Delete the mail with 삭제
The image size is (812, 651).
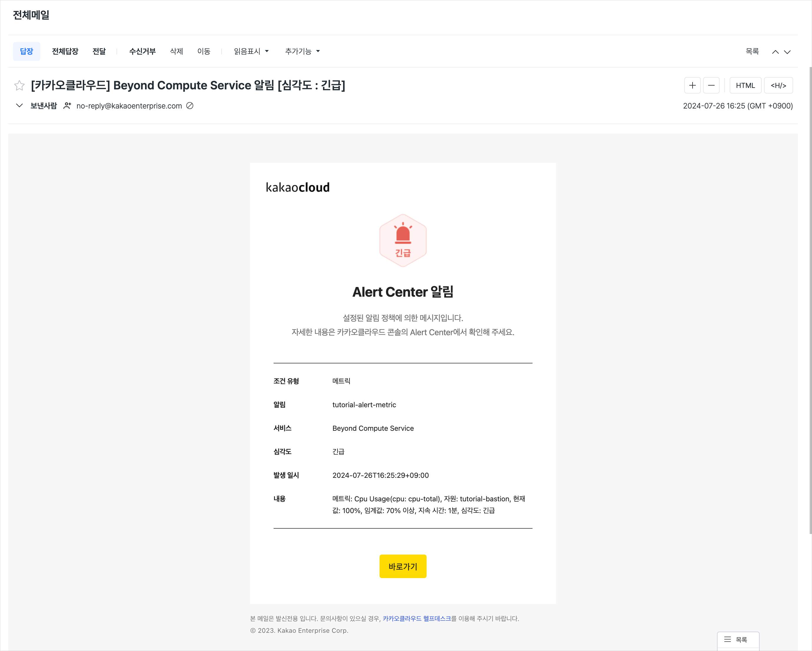(x=176, y=51)
